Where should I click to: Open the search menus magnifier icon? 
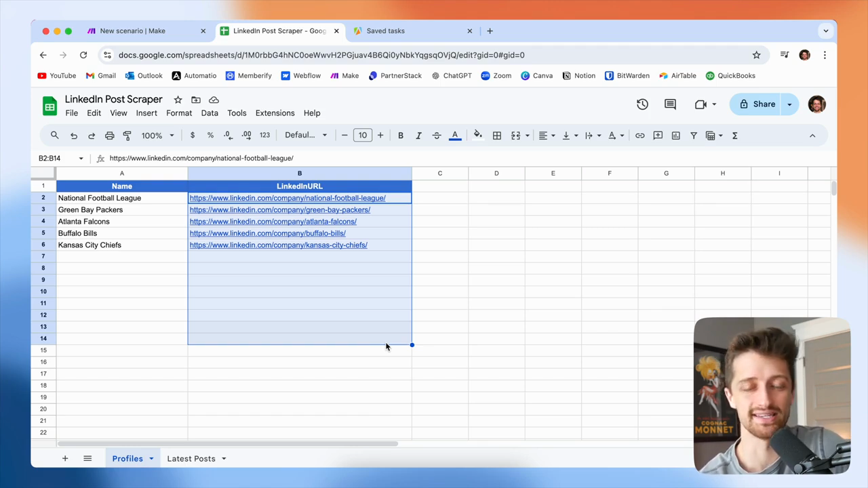[x=55, y=136]
